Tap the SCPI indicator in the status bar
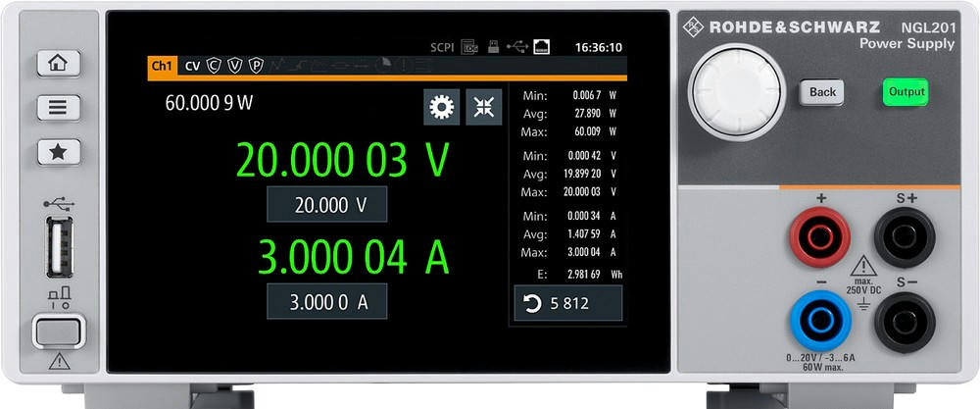The width and height of the screenshot is (980, 409). coord(443,47)
